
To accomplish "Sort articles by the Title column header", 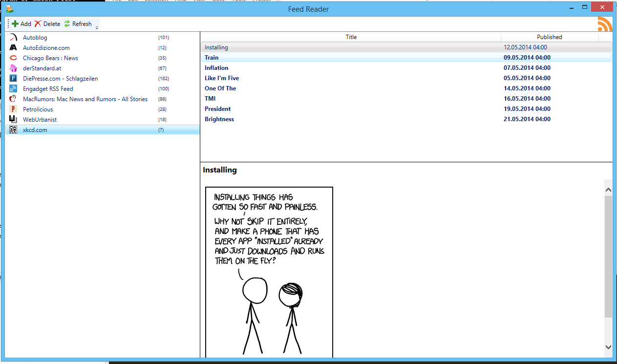I will click(351, 37).
